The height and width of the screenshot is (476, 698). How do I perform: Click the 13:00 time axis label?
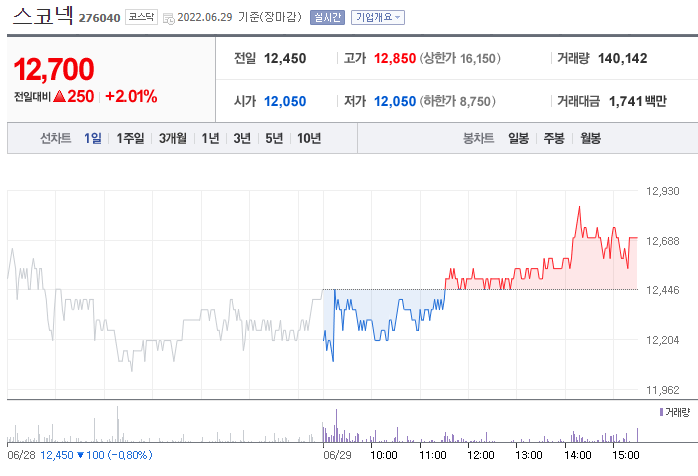pos(529,455)
